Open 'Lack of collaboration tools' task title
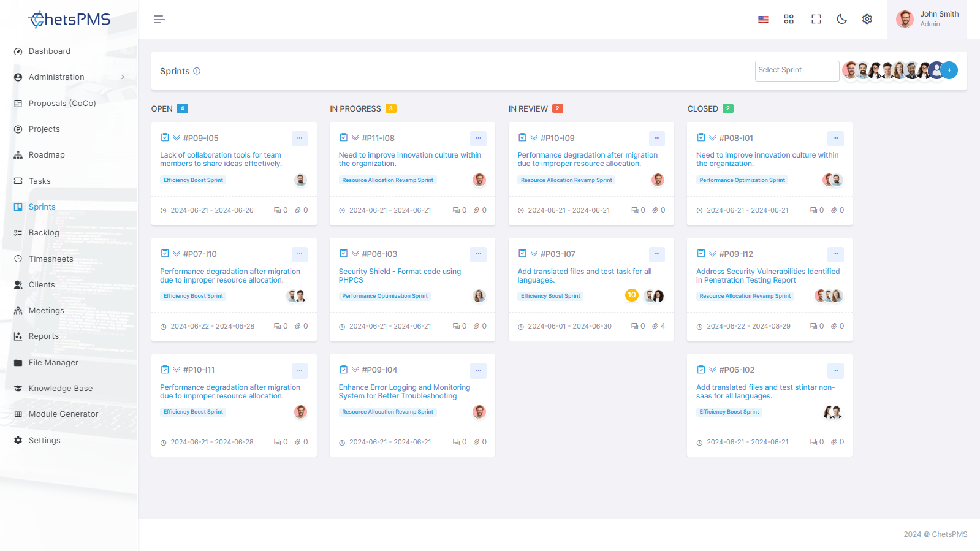The width and height of the screenshot is (980, 551). (x=221, y=159)
